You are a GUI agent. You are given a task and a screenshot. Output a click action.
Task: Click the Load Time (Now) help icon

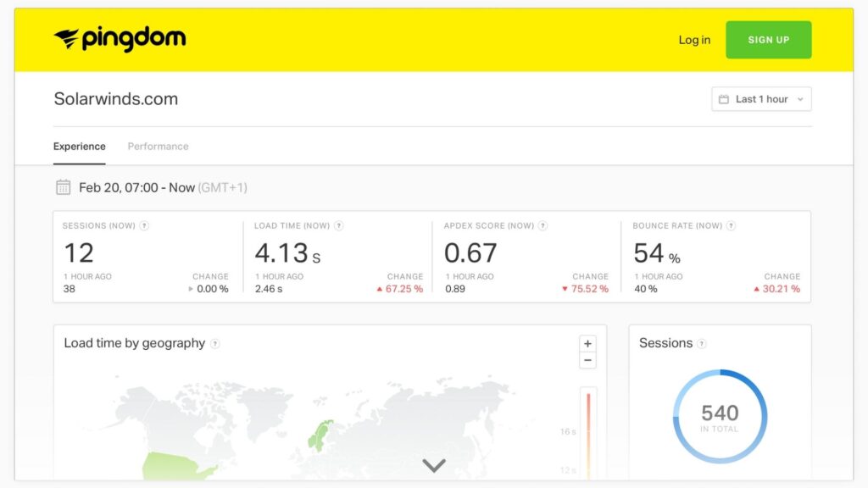[x=339, y=225]
